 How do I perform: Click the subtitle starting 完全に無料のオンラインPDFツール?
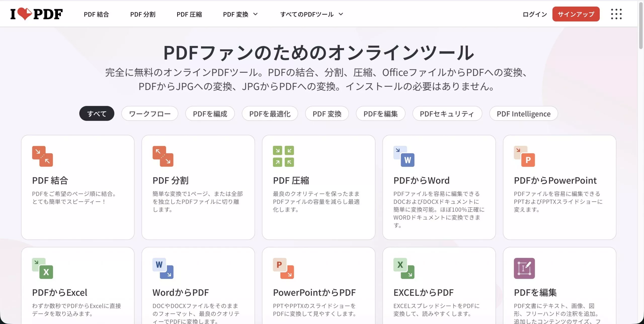tap(316, 79)
